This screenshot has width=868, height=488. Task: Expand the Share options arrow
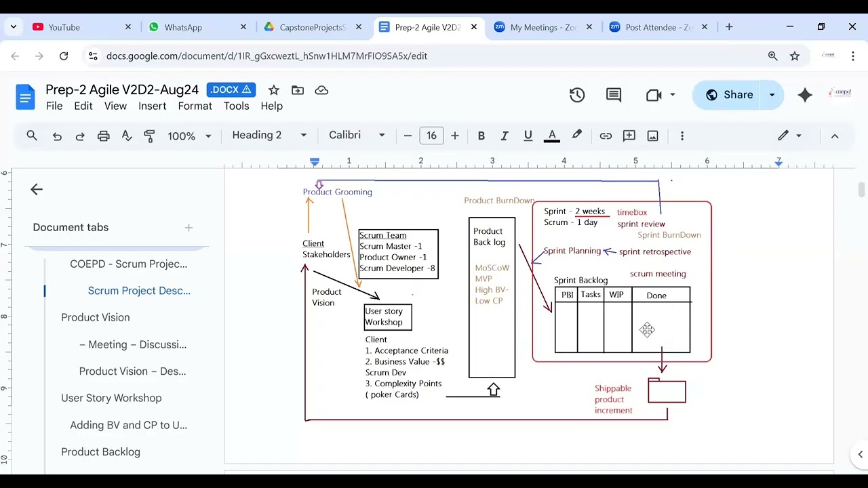pos(772,96)
